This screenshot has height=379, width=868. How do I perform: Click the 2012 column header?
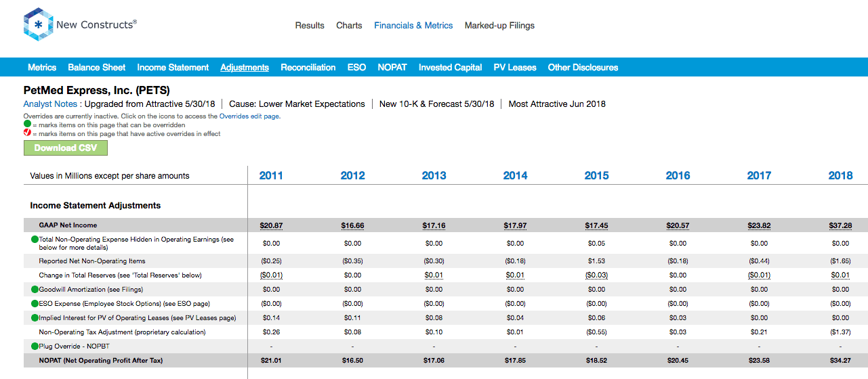352,176
